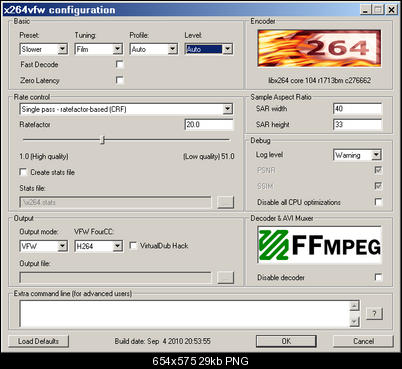Open the rate control mode dropdown
Viewport: 402px width, 369px height.
point(126,109)
